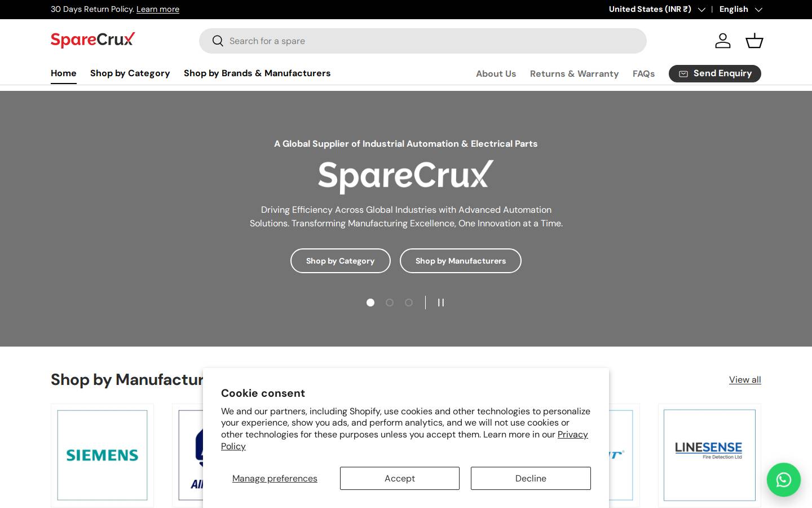Open the Linesense manufacturer card

(709, 455)
